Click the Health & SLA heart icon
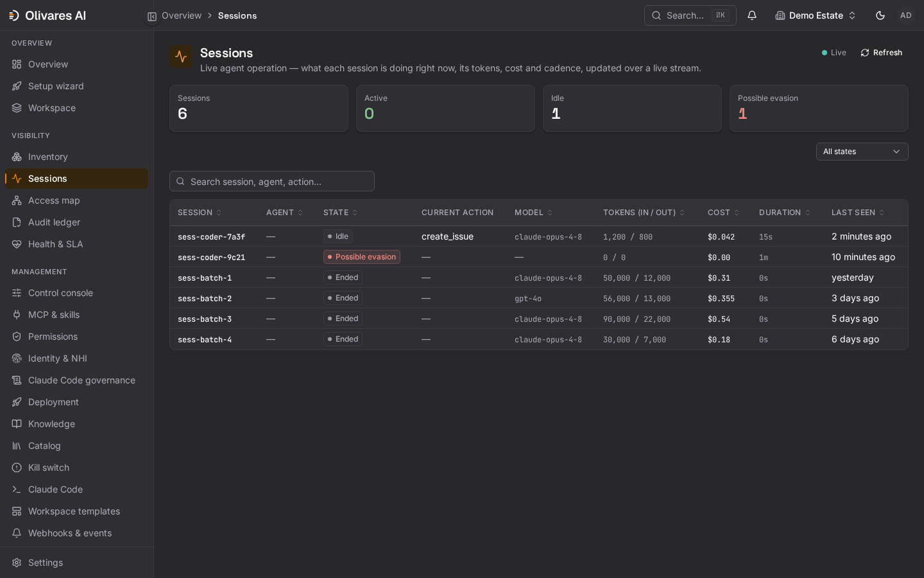This screenshot has width=924, height=578. (17, 244)
